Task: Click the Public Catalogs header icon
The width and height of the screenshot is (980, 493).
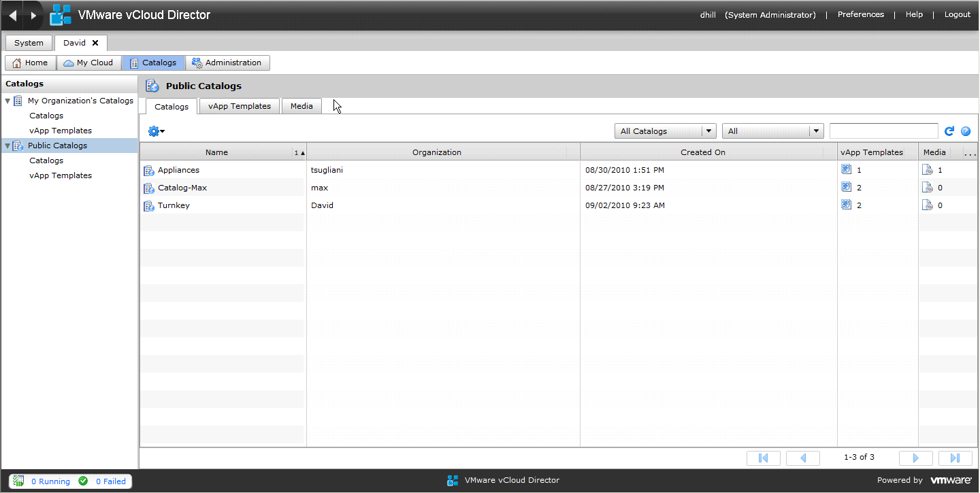Action: [x=152, y=86]
